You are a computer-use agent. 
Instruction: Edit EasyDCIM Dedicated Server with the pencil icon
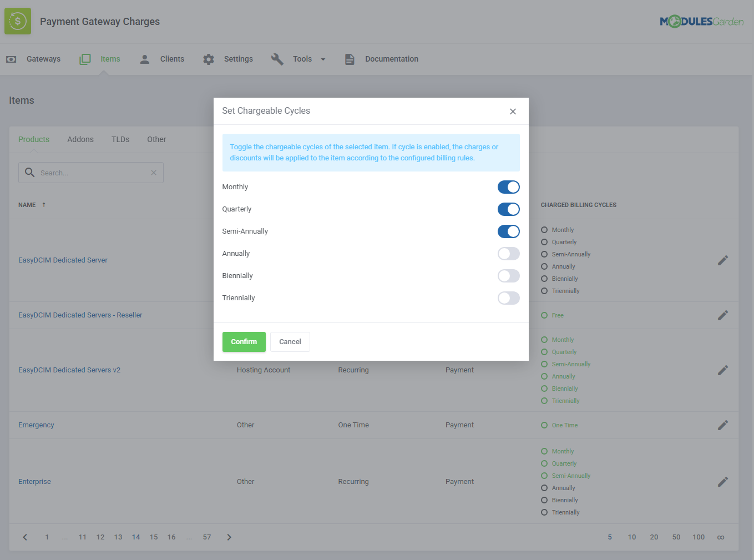(x=723, y=260)
